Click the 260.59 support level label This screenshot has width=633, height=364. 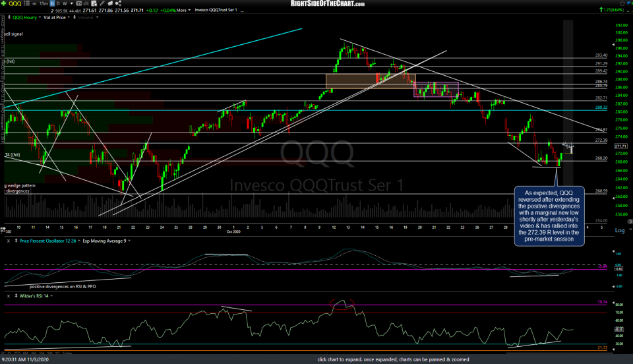(x=601, y=191)
